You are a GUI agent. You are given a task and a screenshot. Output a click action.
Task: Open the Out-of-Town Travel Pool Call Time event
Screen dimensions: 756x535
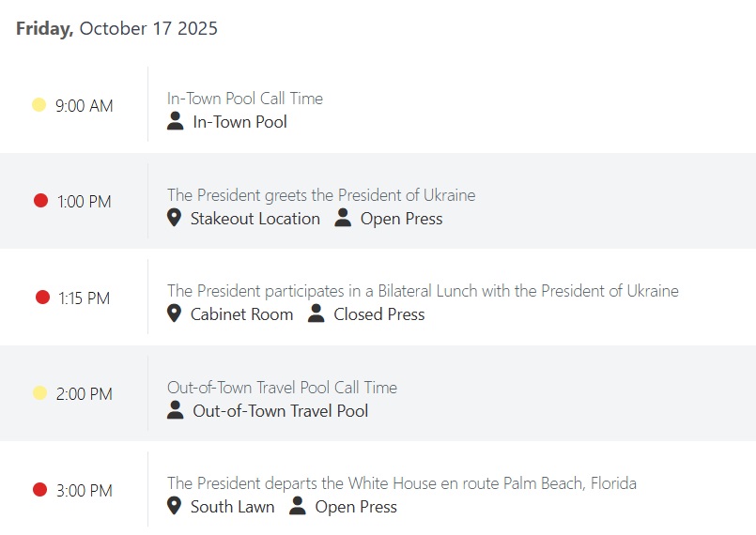[x=282, y=388]
